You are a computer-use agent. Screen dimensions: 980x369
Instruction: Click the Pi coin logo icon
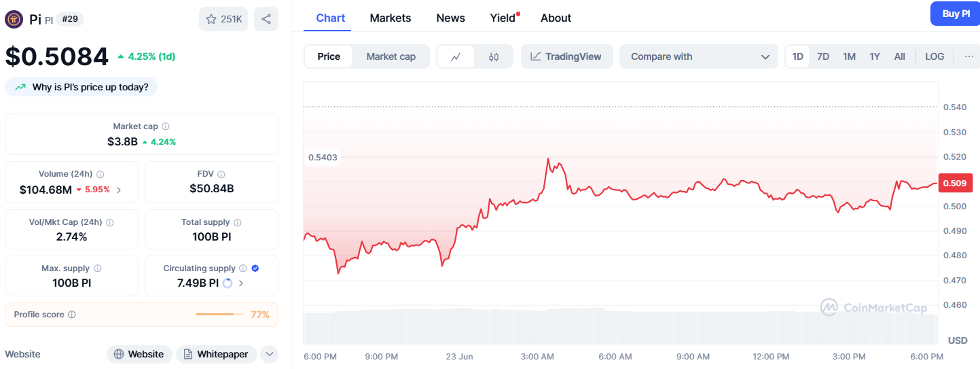click(x=14, y=19)
